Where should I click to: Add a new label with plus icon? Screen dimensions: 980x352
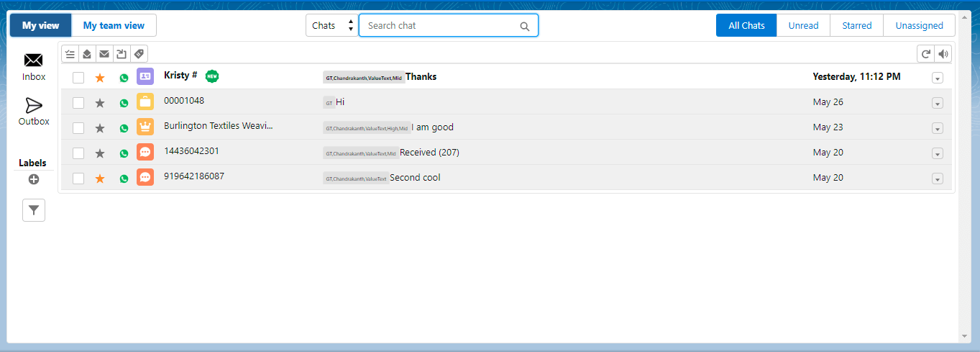click(33, 179)
